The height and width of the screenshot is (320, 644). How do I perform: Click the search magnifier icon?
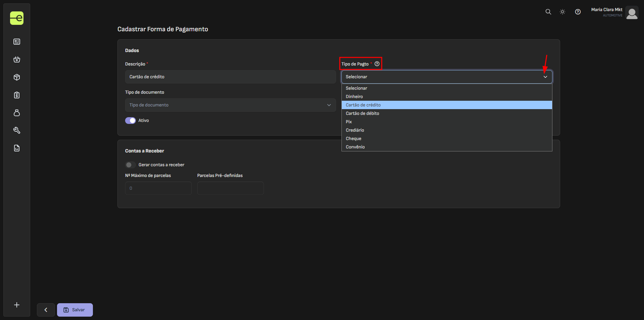click(x=548, y=12)
